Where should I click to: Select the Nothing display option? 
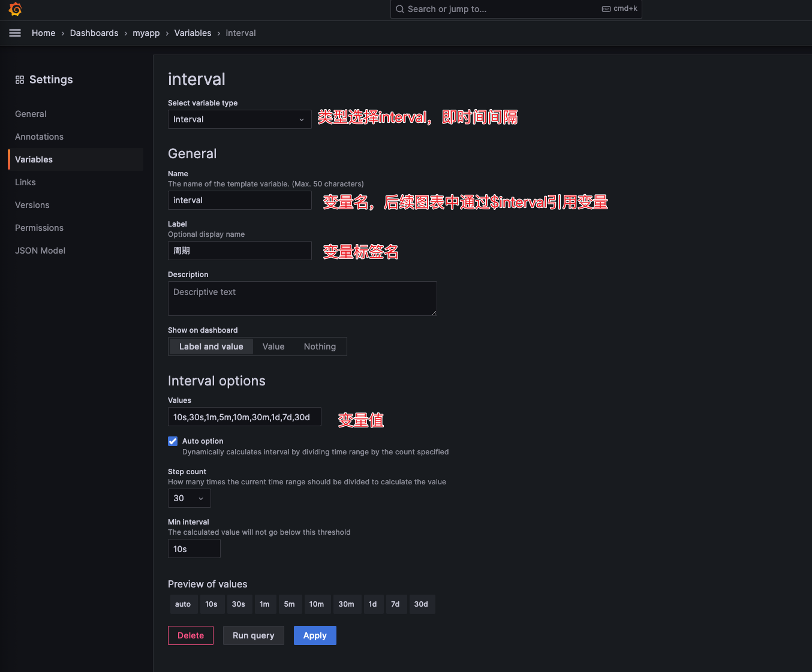point(320,346)
